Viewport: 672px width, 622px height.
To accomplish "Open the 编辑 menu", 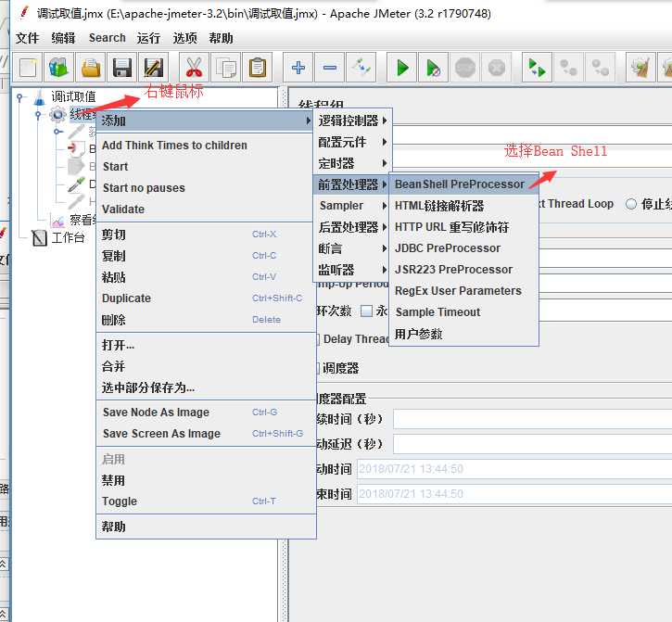I will tap(63, 38).
